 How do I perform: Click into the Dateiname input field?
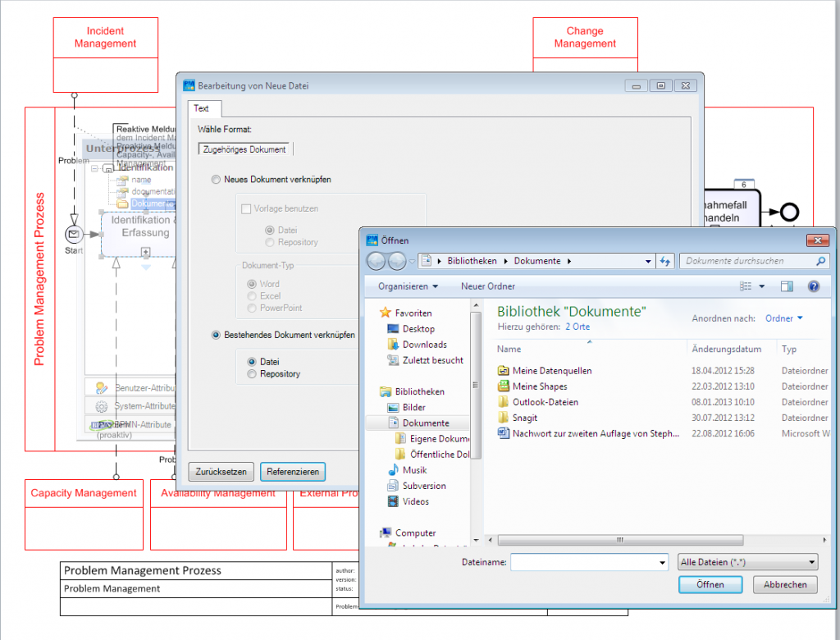click(x=584, y=562)
